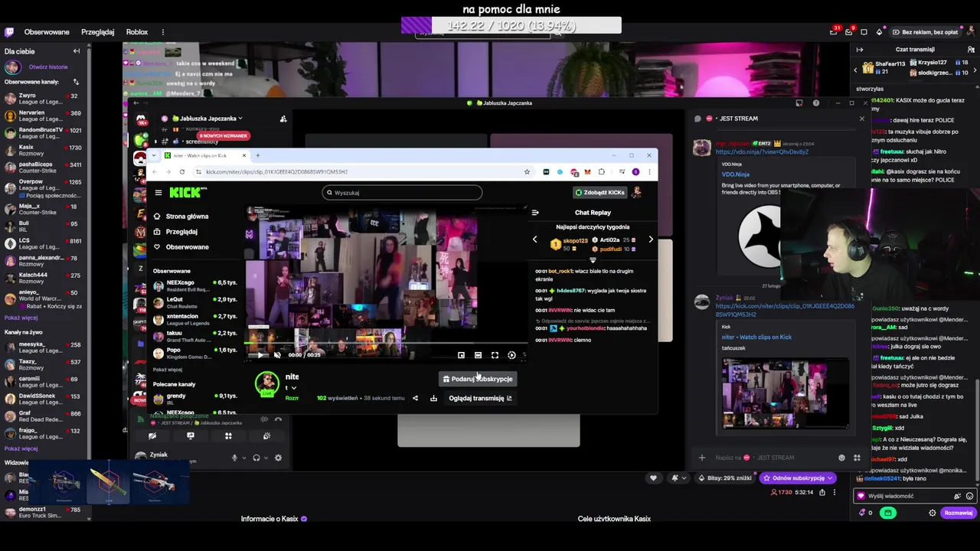The image size is (980, 551).
Task: Open the Otwórz historie link
Action: [48, 67]
